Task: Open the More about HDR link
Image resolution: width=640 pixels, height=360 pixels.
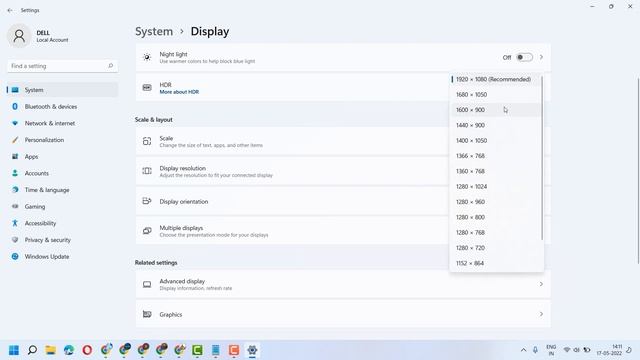Action: (179, 92)
